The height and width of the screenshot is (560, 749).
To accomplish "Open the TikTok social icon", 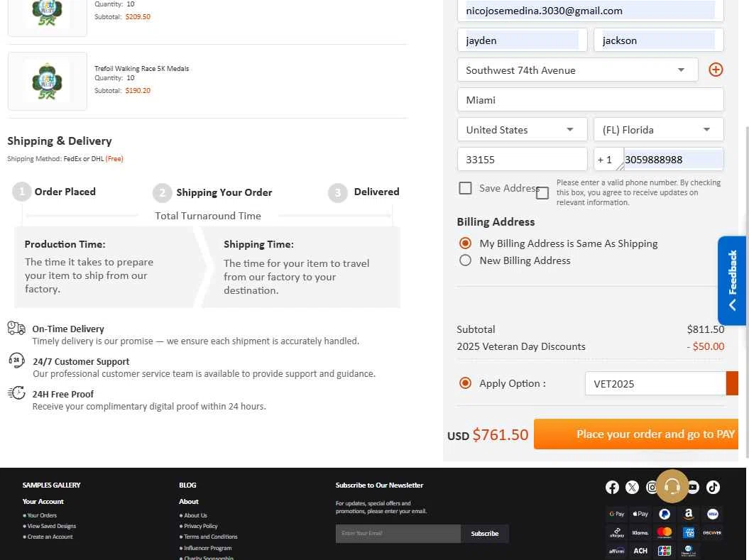I will tap(713, 487).
